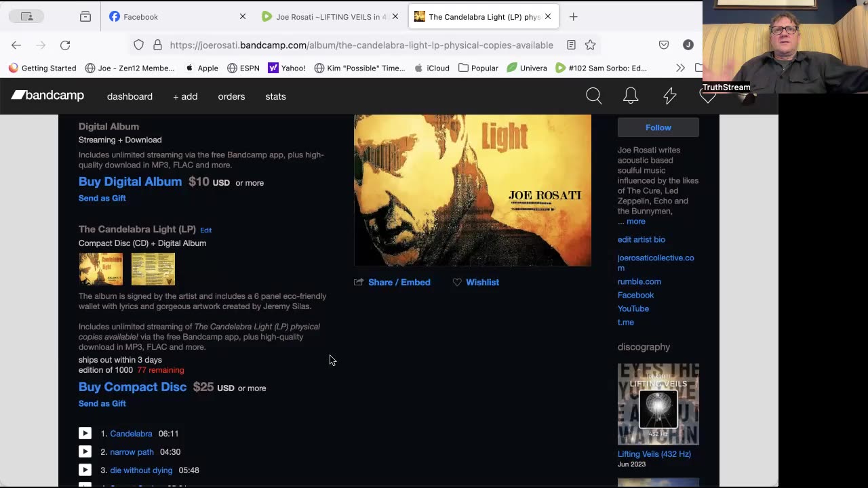
Task: Click Buy Compact Disc link
Action: [132, 387]
